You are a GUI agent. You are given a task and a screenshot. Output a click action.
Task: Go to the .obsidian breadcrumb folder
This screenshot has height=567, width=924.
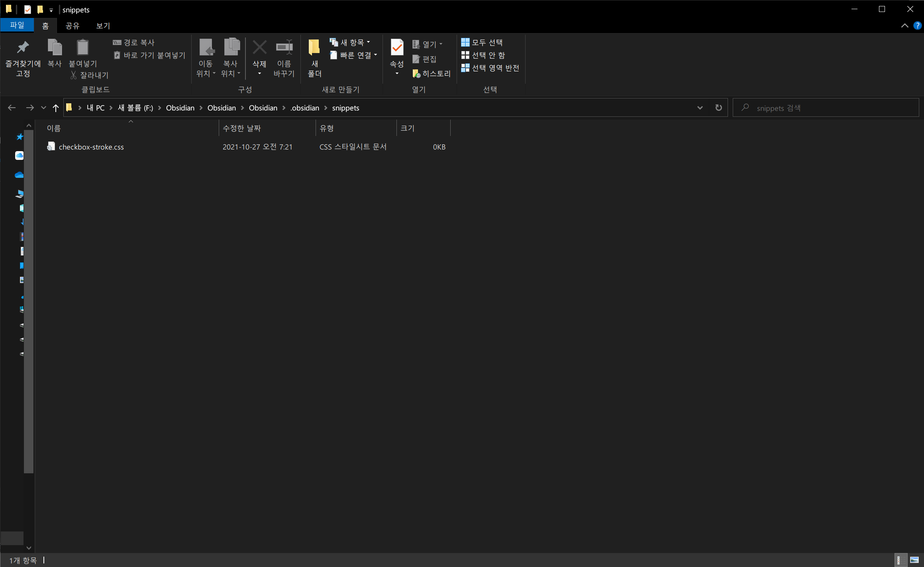pos(305,108)
